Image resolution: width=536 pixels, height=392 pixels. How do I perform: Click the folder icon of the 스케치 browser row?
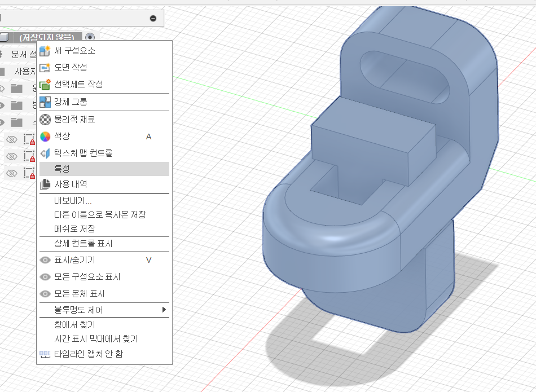coord(16,122)
